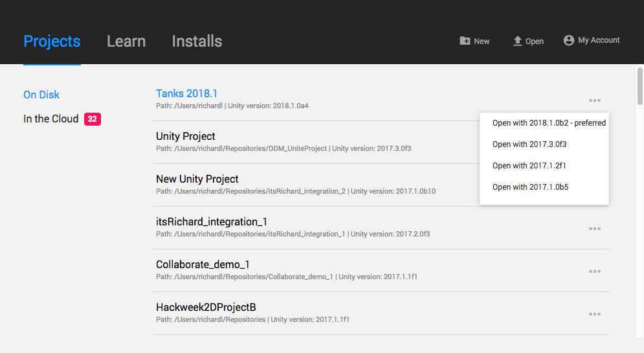Choose Open with 2018.1.0b2 - preferred

pyautogui.click(x=549, y=123)
